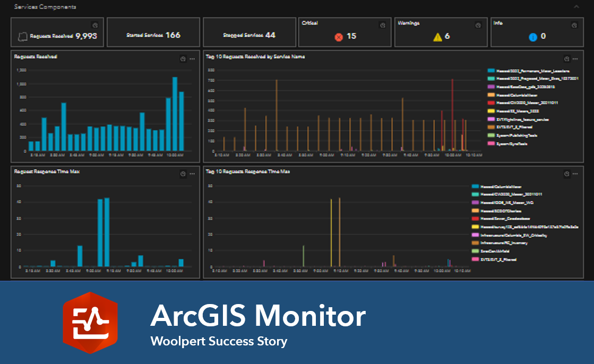Toggle teal legend entry in Top 10 Response Time Max
The image size is (594, 364).
coord(507,194)
